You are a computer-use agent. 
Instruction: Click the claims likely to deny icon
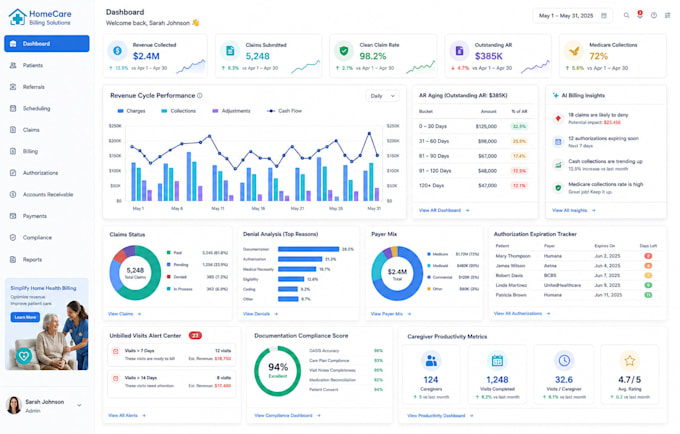tap(558, 118)
